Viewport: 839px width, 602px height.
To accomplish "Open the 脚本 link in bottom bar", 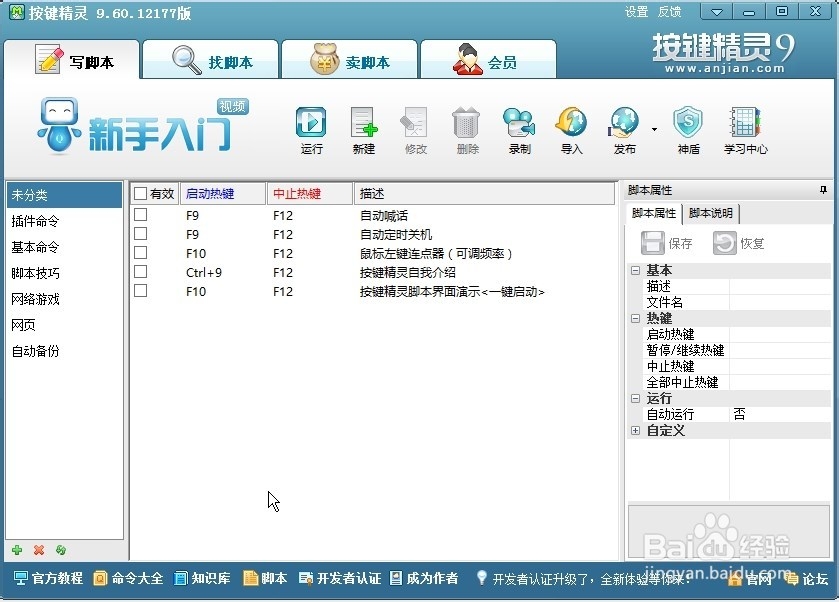I will (x=265, y=578).
